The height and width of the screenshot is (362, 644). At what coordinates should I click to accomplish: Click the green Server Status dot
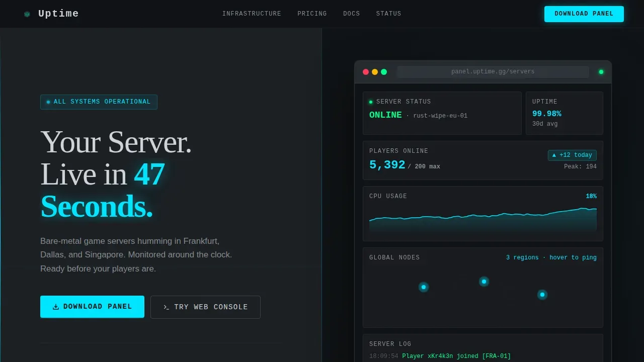371,102
